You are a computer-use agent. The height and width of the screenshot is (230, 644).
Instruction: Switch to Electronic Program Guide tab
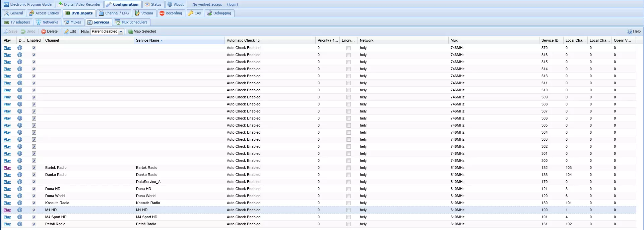click(x=28, y=4)
